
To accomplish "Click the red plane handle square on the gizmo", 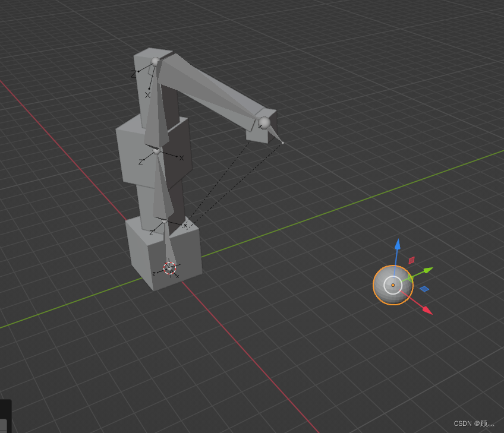I will click(x=411, y=260).
